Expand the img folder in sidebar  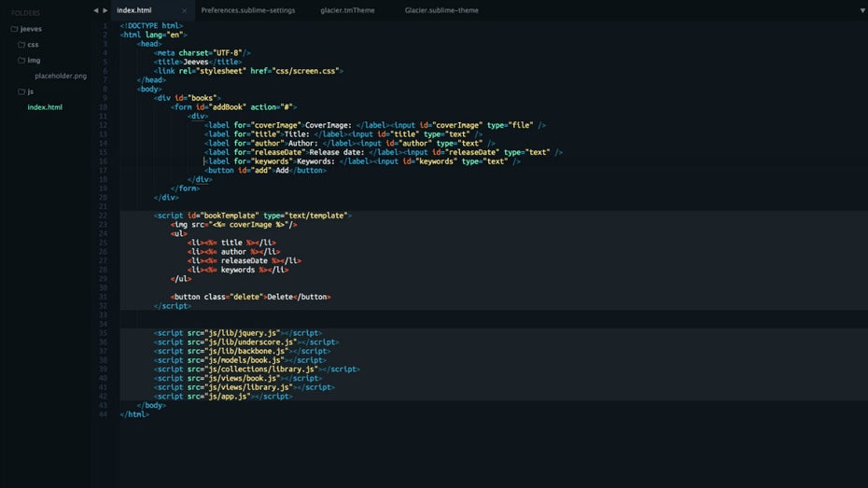coord(34,60)
